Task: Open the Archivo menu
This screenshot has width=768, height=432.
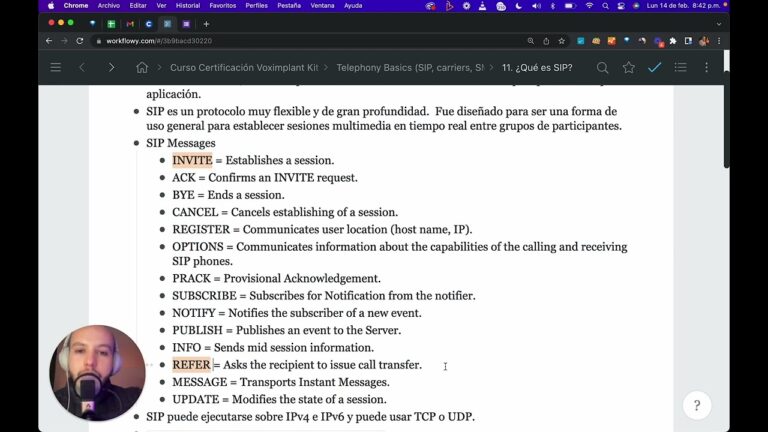Action: pyautogui.click(x=109, y=5)
